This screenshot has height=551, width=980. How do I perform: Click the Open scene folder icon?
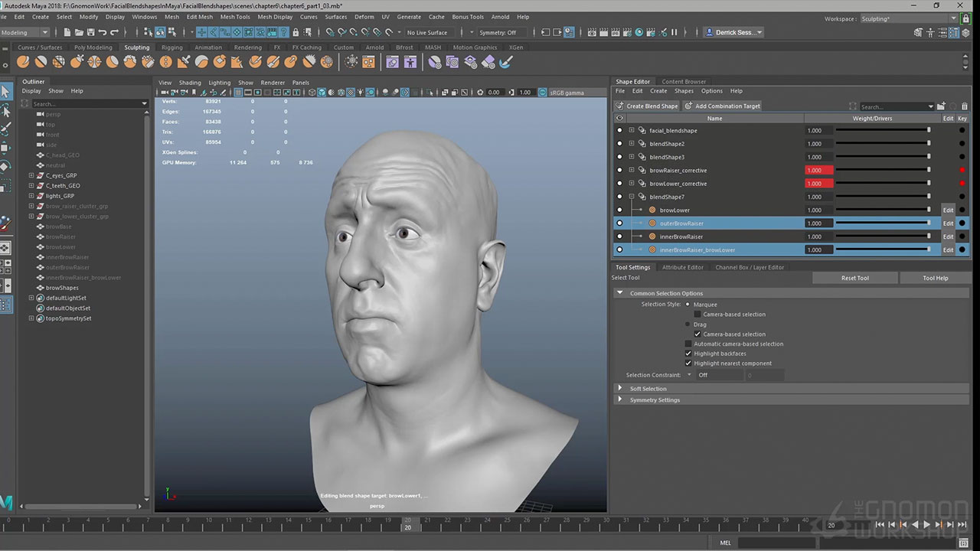pyautogui.click(x=79, y=32)
